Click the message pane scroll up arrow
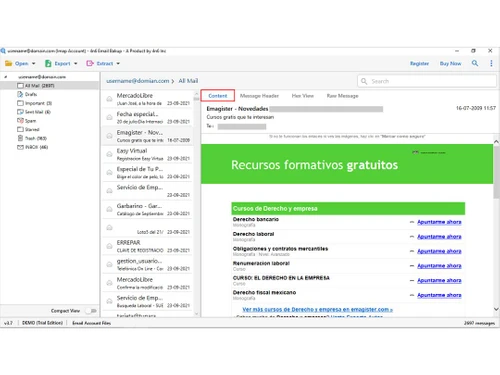This screenshot has width=500, height=375. click(x=496, y=142)
